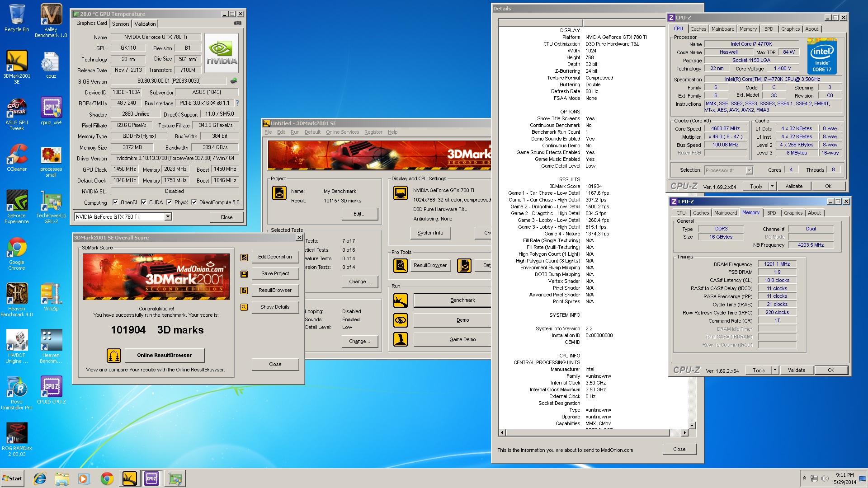Viewport: 868px width, 488px height.
Task: Toggle CUDA checkbox in GPU-Z
Action: 144,202
